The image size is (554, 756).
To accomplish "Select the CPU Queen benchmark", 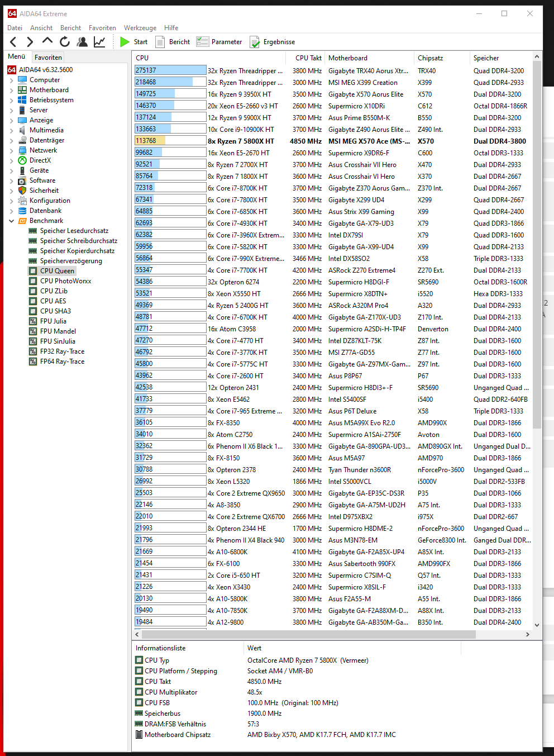I will tap(57, 271).
